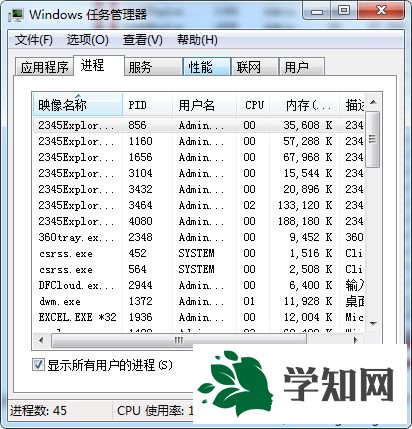Select the 360tray.ex... process row
The height and width of the screenshot is (429, 412).
(199, 237)
